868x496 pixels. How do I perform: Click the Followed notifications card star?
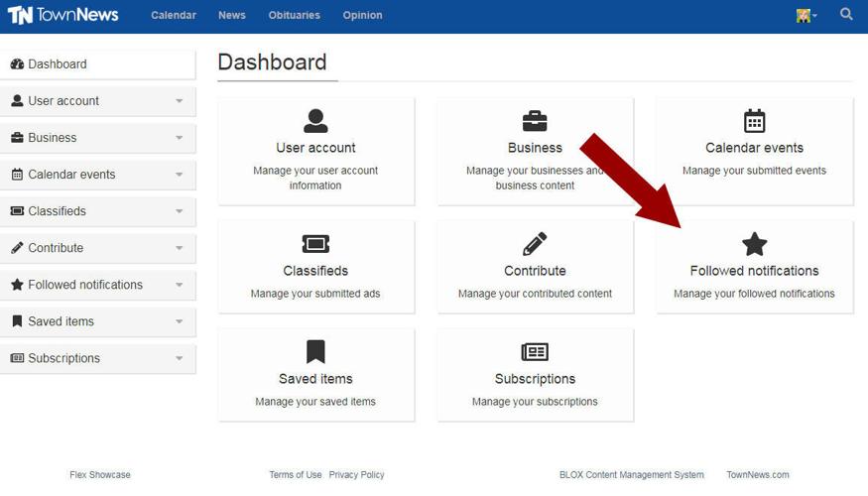(x=754, y=244)
